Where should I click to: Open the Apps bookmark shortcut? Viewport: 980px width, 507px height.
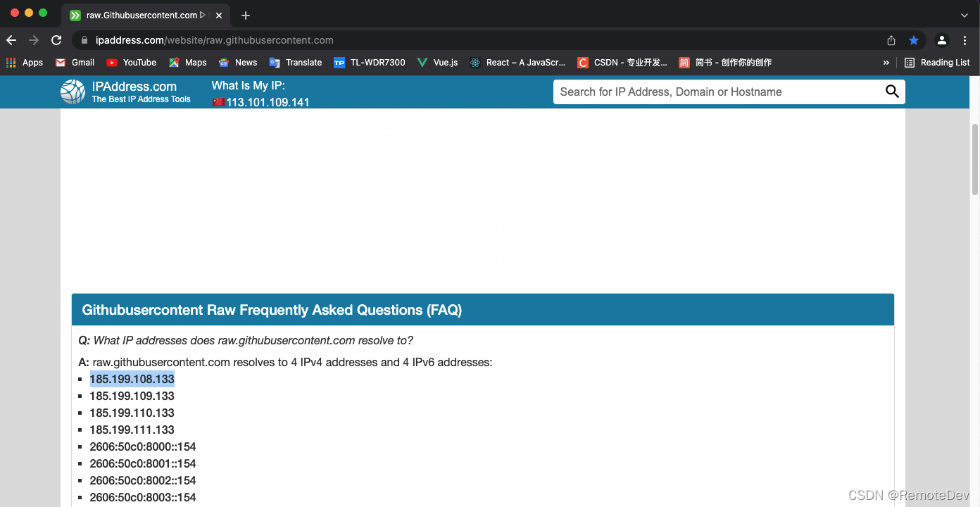[x=25, y=63]
